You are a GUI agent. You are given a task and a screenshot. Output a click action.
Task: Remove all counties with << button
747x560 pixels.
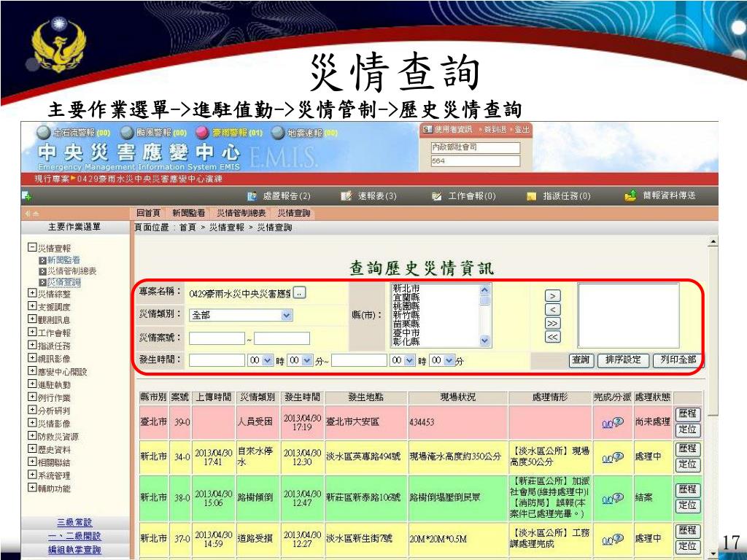tap(553, 337)
